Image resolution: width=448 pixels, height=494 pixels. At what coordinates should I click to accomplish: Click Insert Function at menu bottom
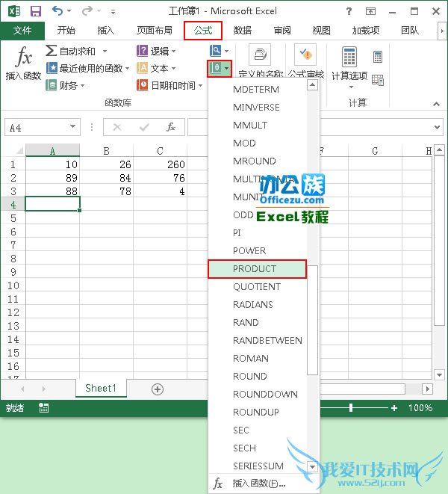[264, 484]
